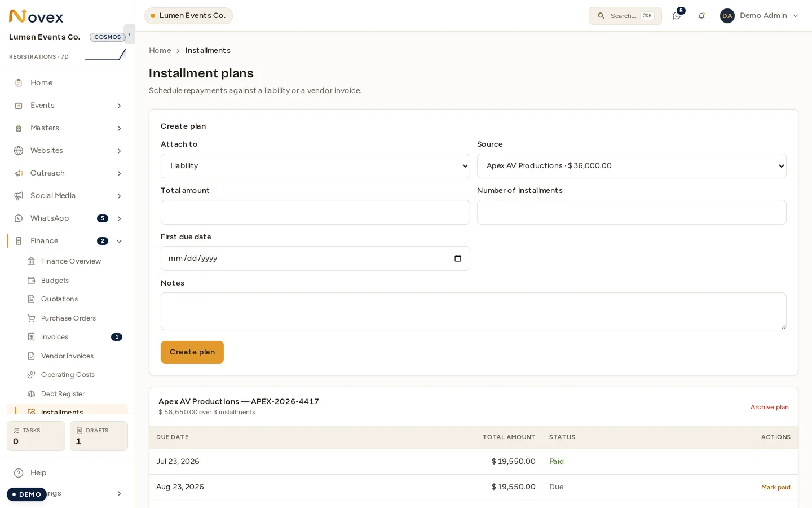
Task: Click the Purchase Orders cart icon
Action: click(x=32, y=318)
